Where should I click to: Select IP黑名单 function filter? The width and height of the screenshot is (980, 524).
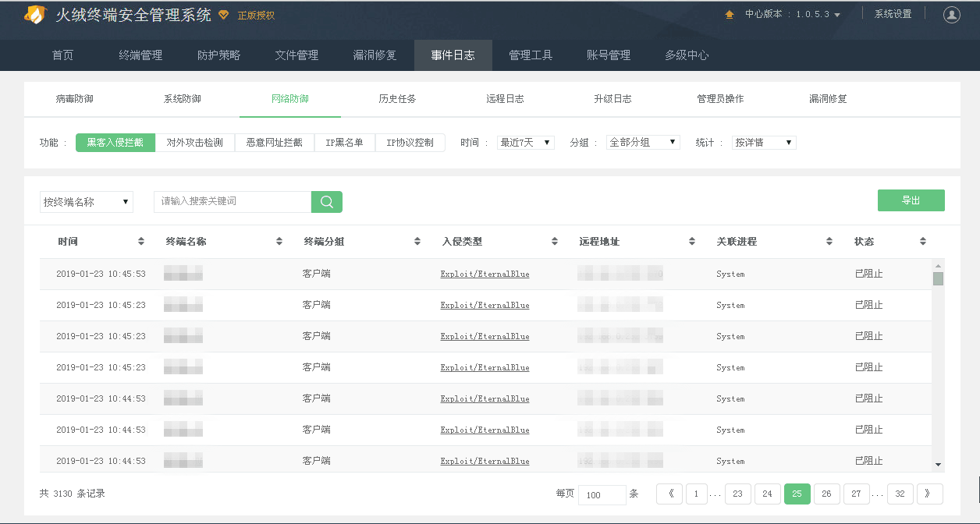[x=344, y=143]
